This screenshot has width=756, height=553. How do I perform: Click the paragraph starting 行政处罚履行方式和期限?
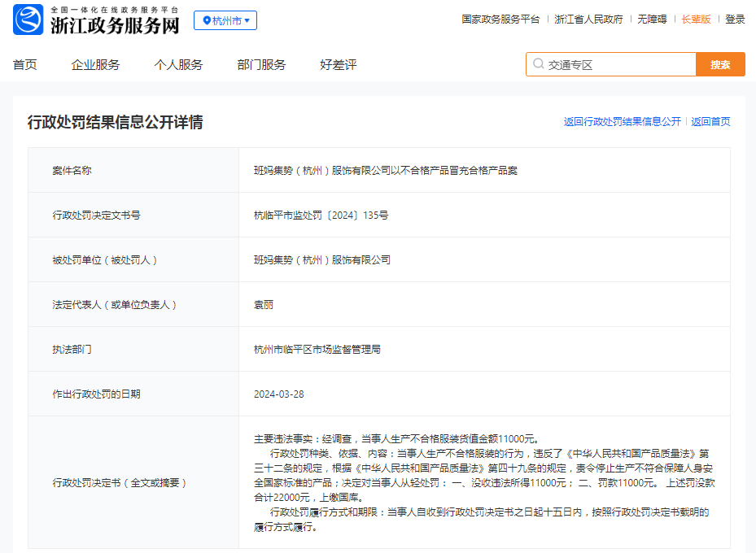482,520
